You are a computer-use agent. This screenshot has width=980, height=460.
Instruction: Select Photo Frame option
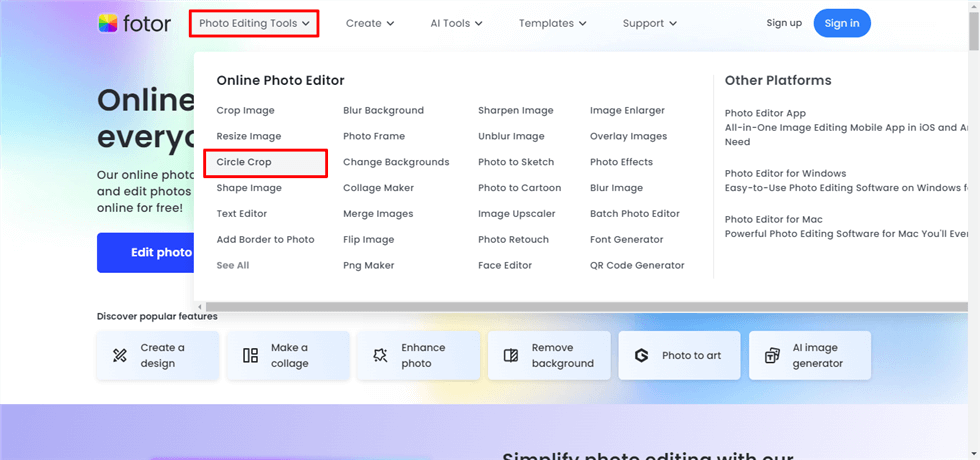[x=374, y=136]
